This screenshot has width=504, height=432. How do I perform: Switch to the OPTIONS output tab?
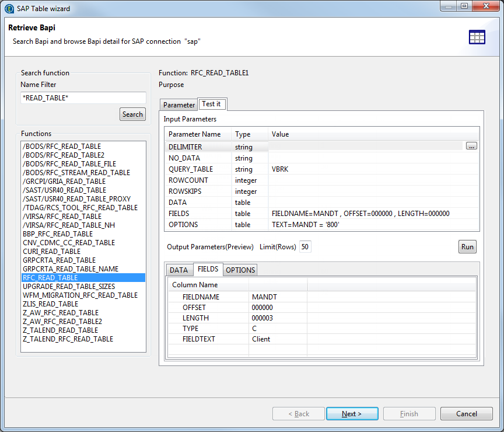[240, 270]
